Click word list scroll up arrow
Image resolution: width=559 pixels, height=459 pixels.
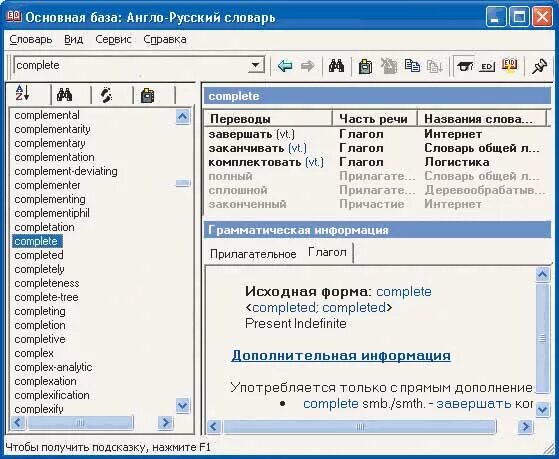[x=183, y=117]
